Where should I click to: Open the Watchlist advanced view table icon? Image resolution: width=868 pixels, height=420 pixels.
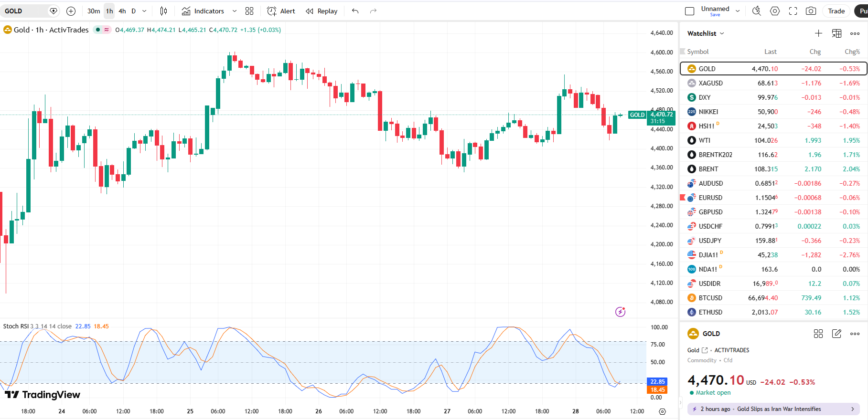(x=836, y=33)
